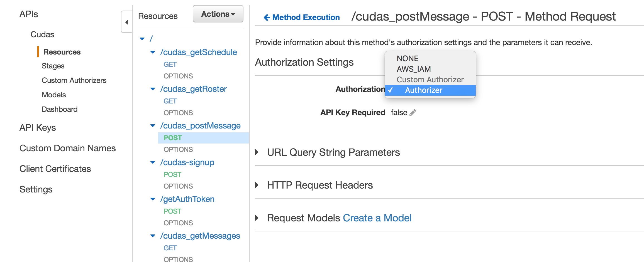Expand the Request Models section
The image size is (644, 262).
[257, 218]
